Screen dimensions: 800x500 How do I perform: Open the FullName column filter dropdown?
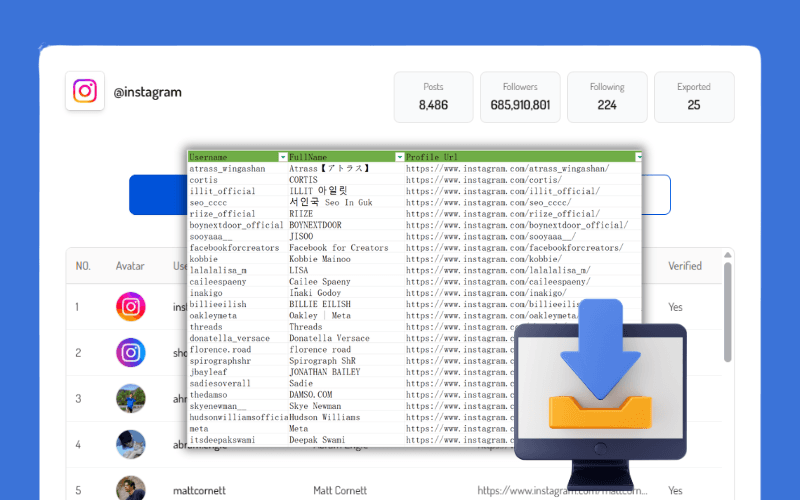399,157
